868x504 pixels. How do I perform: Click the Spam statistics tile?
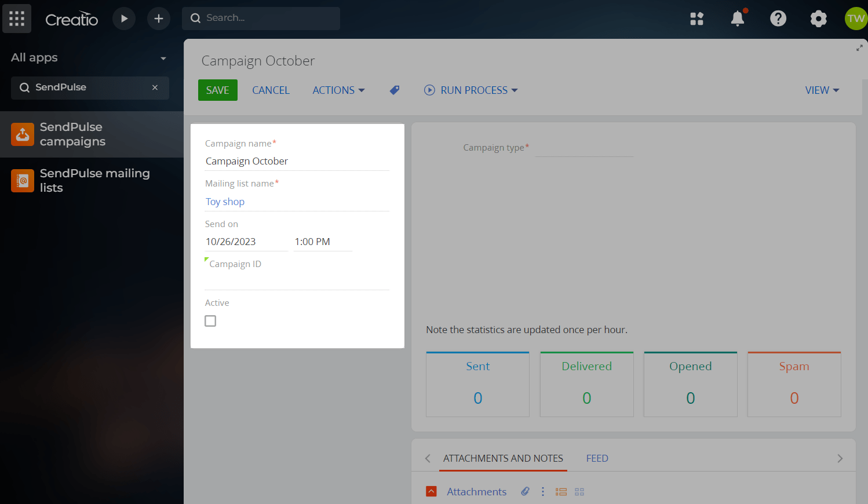coord(794,384)
